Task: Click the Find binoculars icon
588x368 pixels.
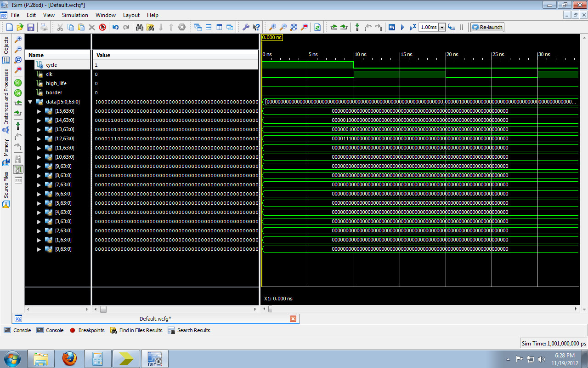Action: tap(139, 27)
